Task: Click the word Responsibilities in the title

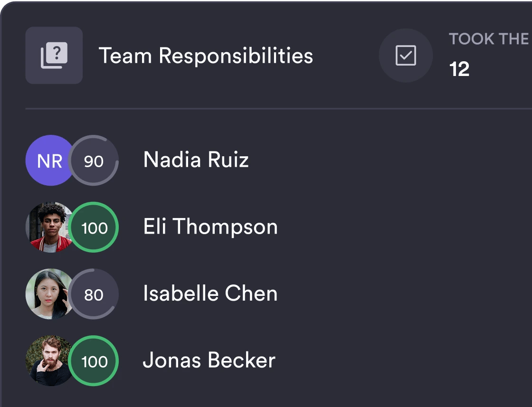Action: (x=236, y=56)
